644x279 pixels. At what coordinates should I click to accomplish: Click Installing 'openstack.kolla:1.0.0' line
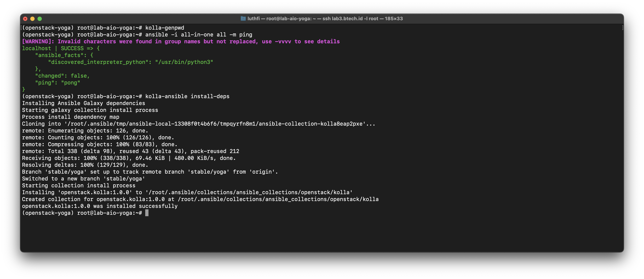[187, 192]
